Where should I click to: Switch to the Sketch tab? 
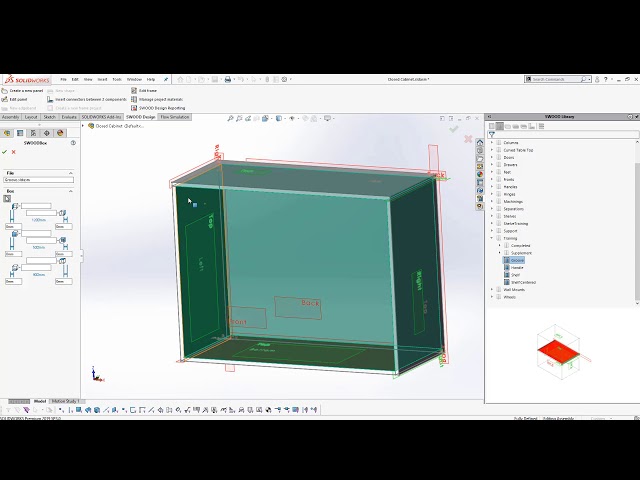(50, 117)
